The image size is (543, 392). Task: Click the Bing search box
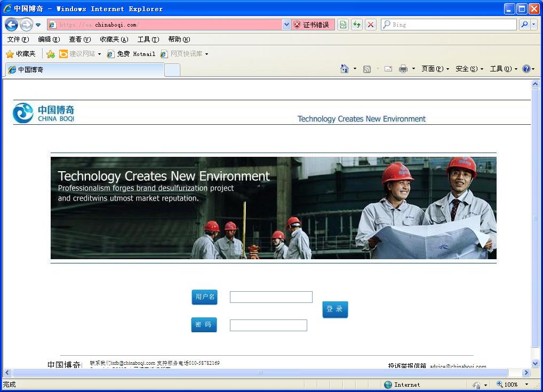tap(449, 25)
